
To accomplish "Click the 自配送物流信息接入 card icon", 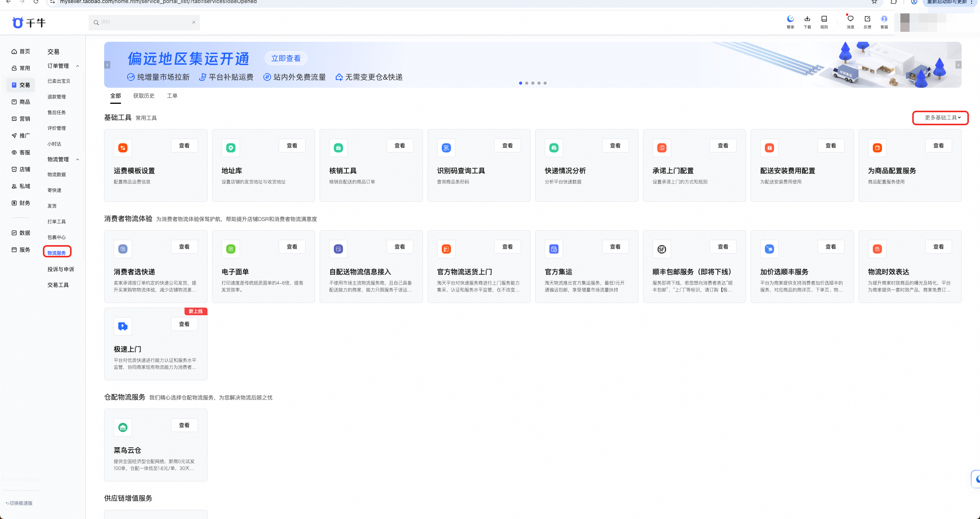I will [x=338, y=249].
